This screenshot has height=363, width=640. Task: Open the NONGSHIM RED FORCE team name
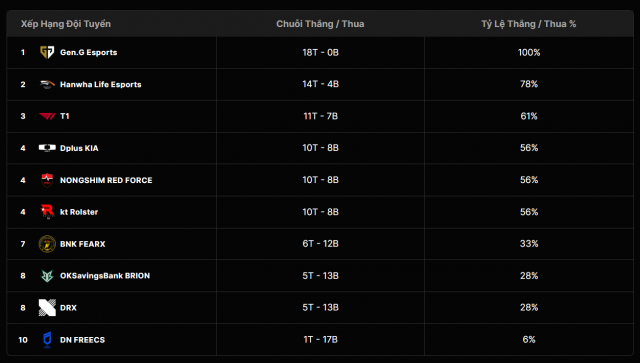(106, 180)
